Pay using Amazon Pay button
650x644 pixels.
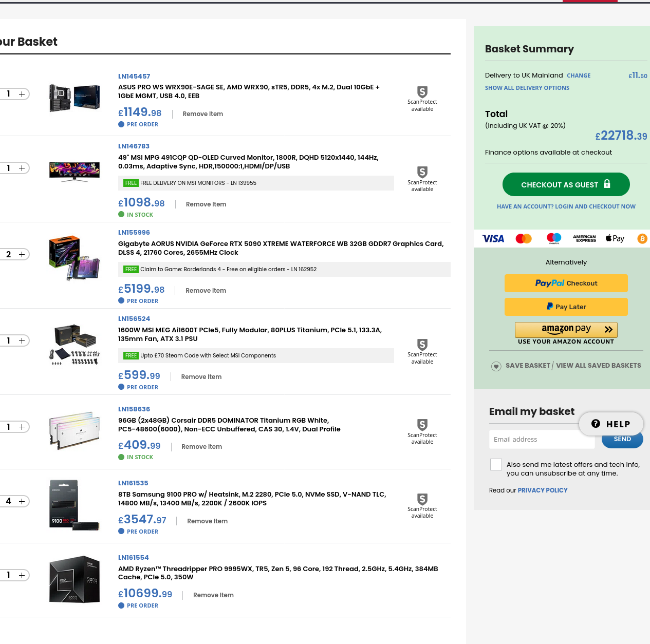point(566,329)
